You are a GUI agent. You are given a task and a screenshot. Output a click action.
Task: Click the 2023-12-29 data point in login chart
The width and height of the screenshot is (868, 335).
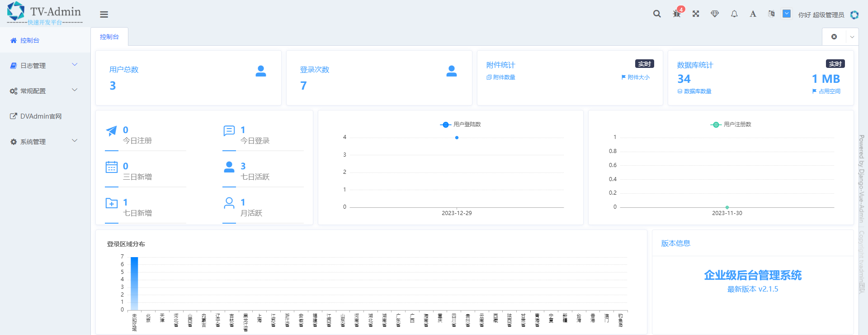click(x=457, y=138)
